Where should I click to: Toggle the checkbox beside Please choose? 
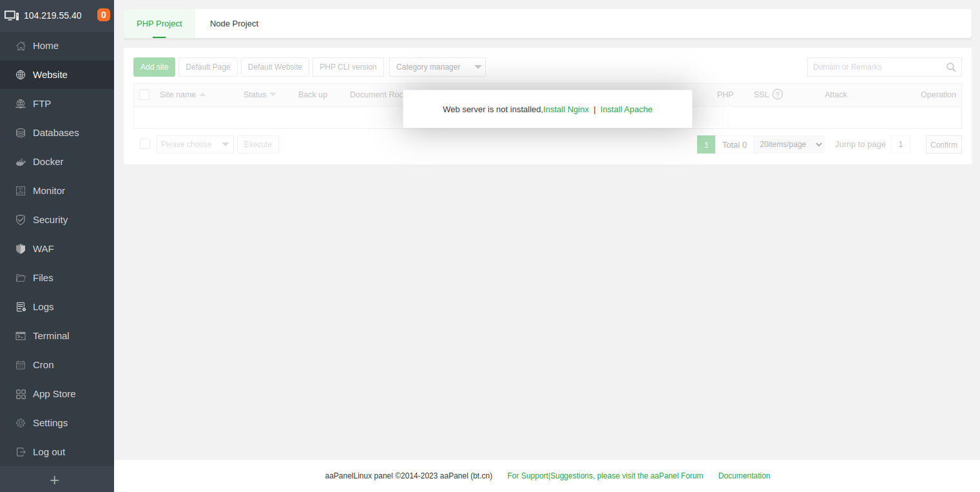(145, 144)
